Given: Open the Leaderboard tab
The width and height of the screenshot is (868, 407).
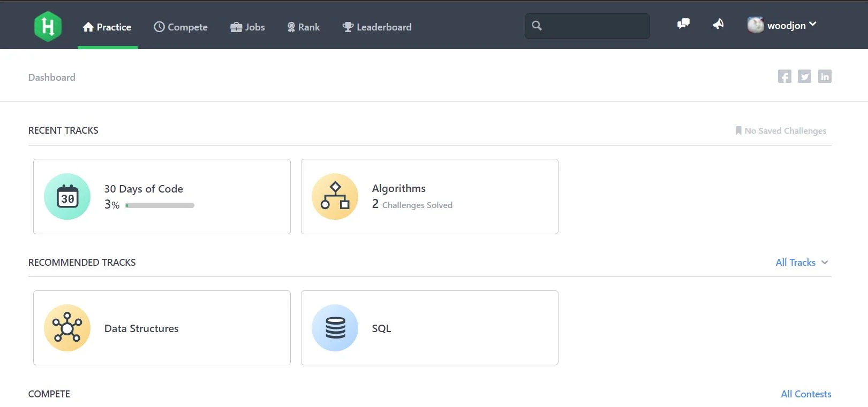Looking at the screenshot, I should click(377, 27).
